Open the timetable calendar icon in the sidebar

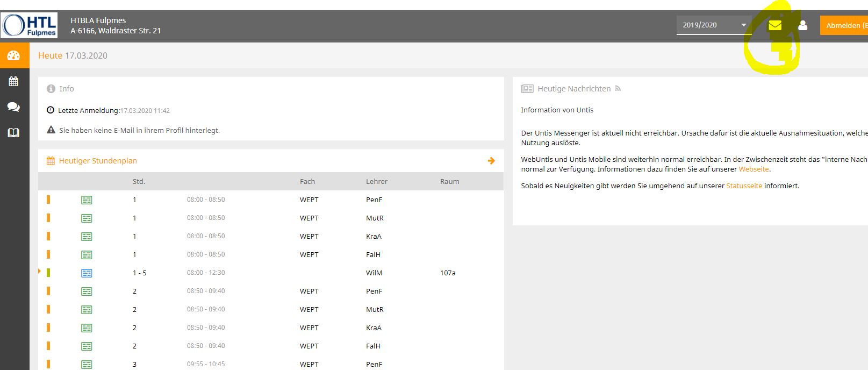(14, 81)
